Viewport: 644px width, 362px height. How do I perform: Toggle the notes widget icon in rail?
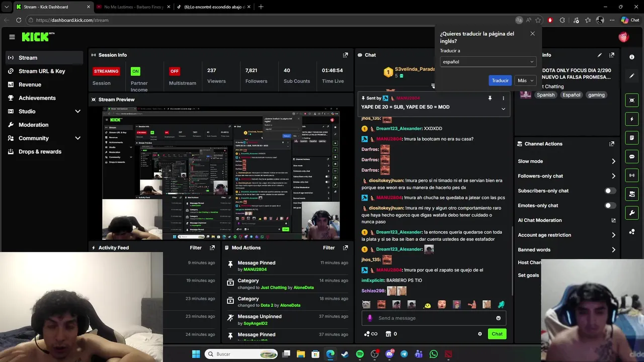point(632,138)
